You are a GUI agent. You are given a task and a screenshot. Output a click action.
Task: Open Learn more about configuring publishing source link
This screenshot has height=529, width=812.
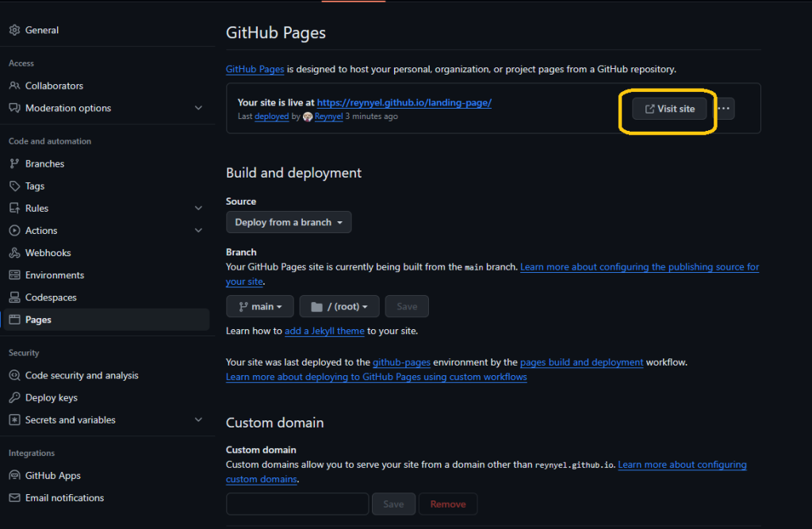pyautogui.click(x=640, y=266)
